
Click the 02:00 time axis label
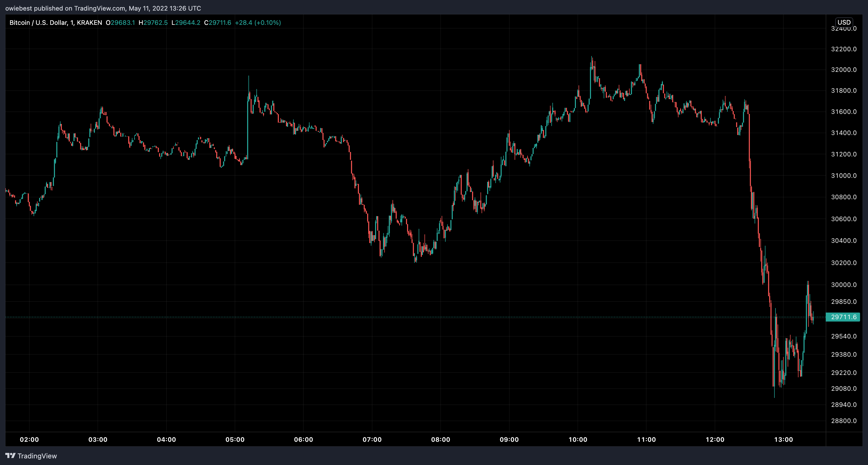point(29,439)
